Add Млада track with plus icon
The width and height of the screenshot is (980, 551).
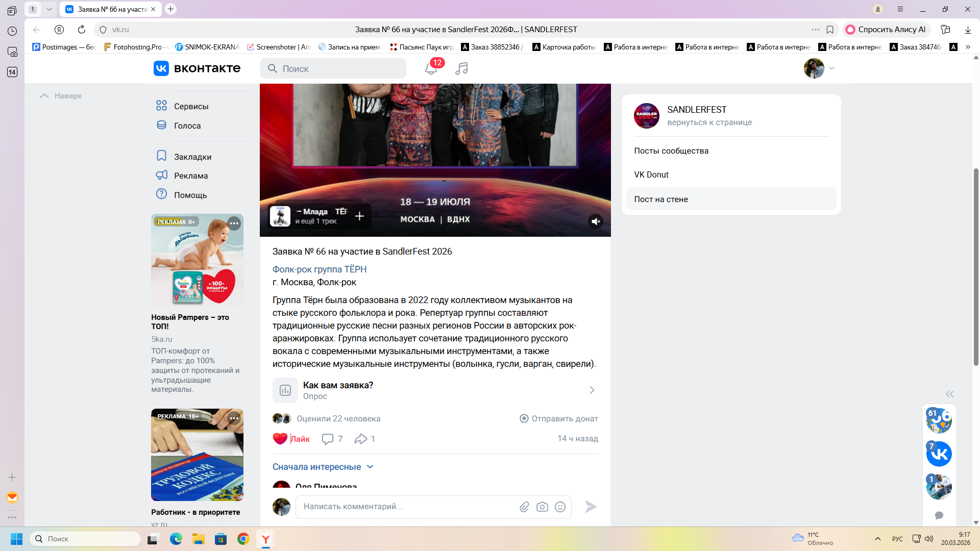pos(359,216)
